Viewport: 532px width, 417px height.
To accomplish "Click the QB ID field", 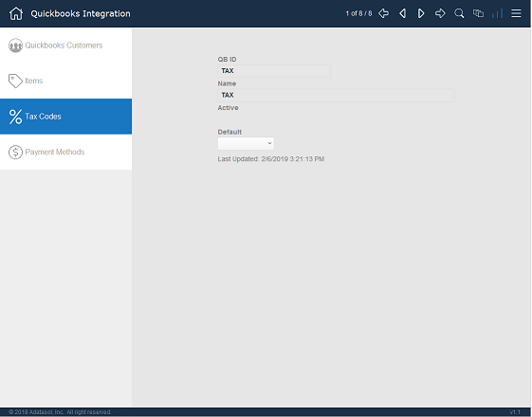I will click(274, 71).
